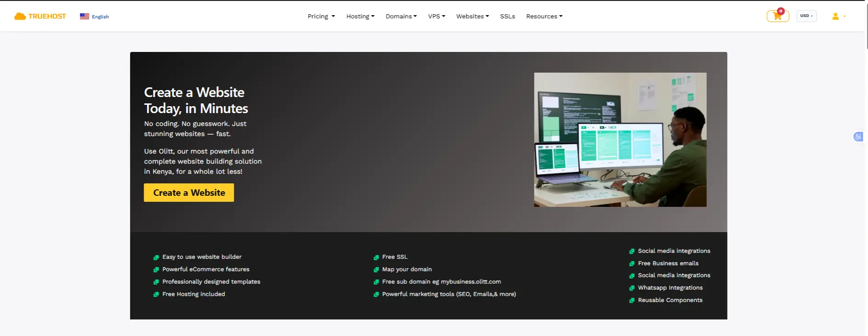Click the 'Free Business emails' text
This screenshot has width=868, height=336.
tap(668, 263)
